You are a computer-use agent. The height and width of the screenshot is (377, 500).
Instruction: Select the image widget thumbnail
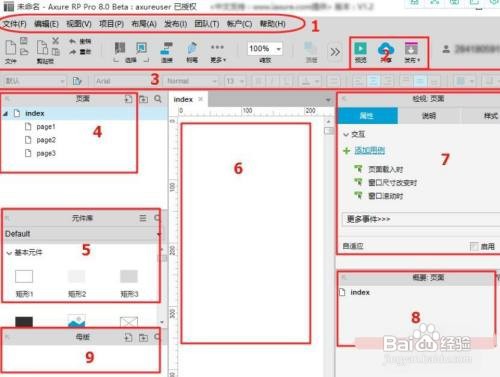(76, 320)
